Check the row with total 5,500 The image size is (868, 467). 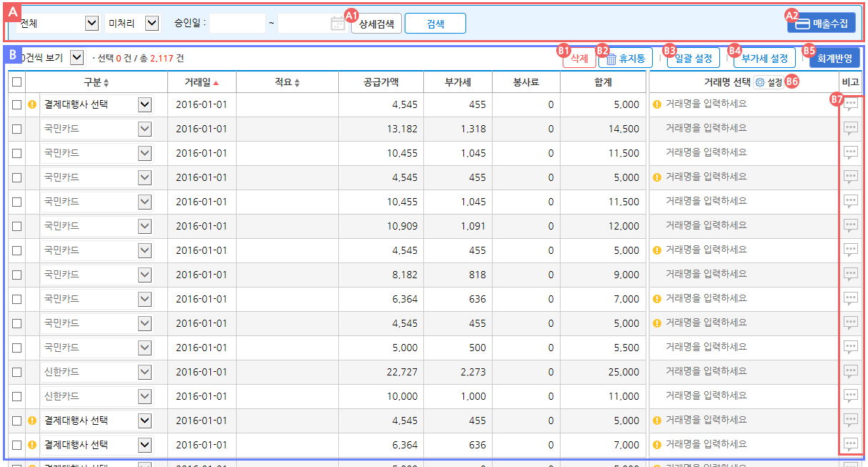[16, 348]
